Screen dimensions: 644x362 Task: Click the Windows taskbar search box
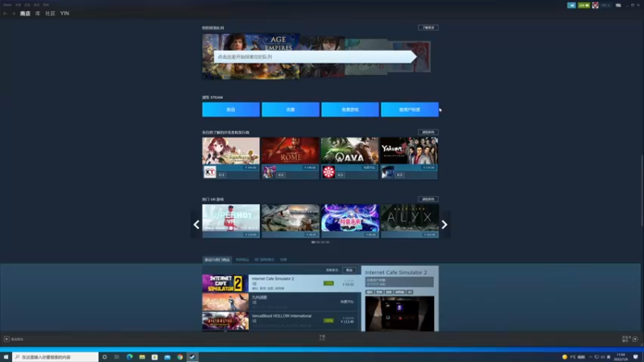tap(56, 357)
